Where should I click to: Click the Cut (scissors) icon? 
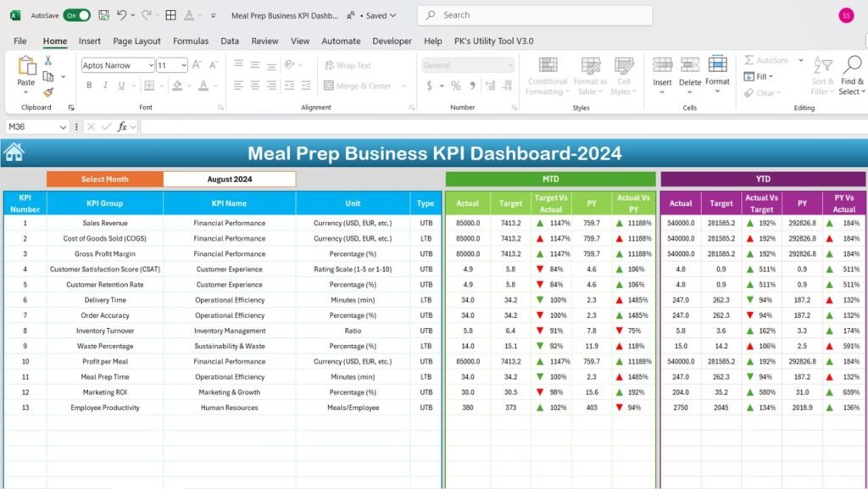48,62
